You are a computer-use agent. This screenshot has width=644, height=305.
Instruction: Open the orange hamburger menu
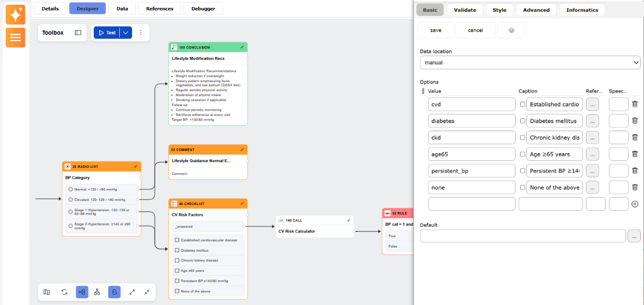click(x=15, y=37)
